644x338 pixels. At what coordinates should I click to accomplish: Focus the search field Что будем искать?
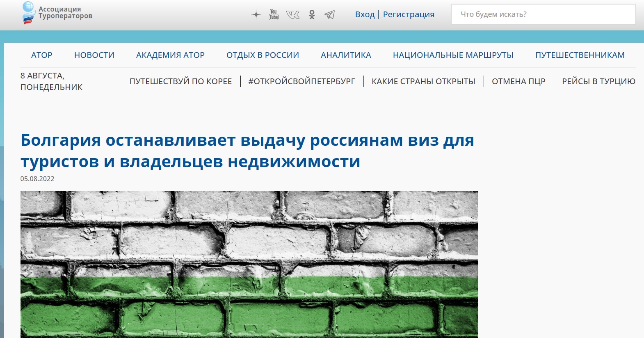(x=544, y=14)
